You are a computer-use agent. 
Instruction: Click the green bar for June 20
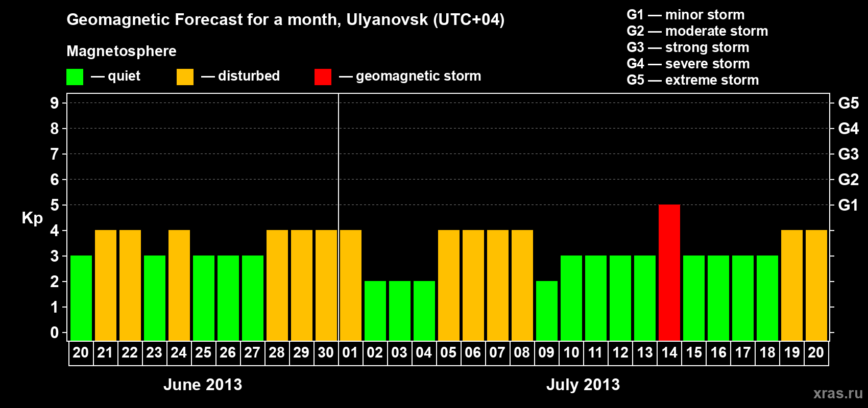tap(81, 298)
